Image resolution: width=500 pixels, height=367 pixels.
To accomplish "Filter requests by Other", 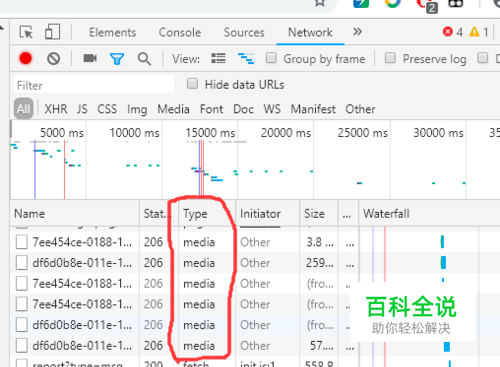I will (x=360, y=109).
